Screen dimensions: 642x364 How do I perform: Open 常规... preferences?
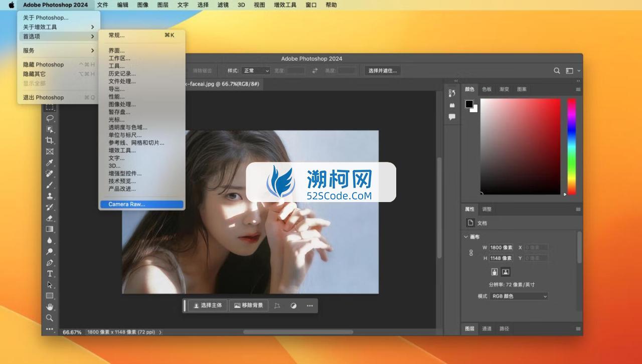tap(142, 35)
